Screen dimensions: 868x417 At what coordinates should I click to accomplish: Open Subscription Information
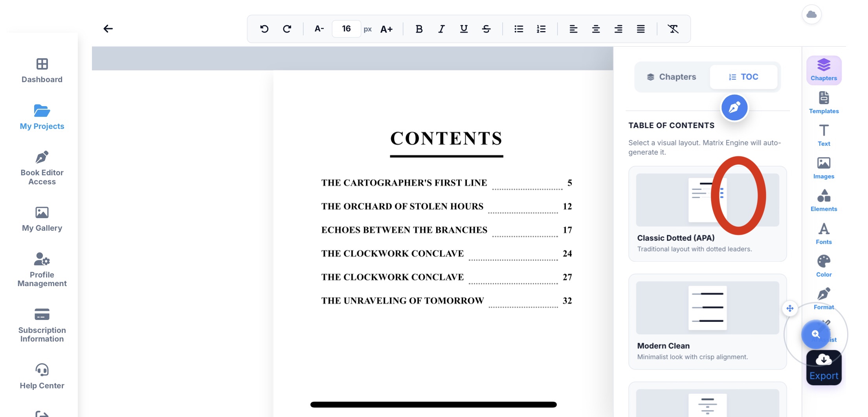tap(42, 326)
